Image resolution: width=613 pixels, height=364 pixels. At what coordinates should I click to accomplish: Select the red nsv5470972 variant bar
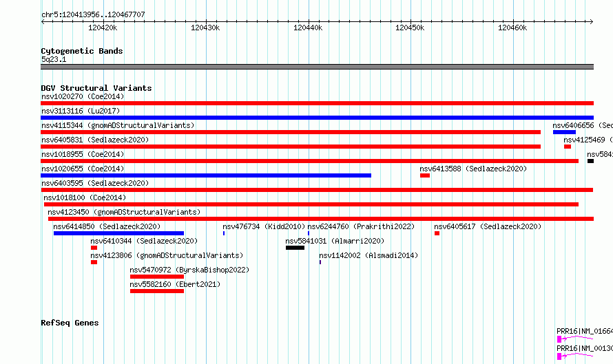coord(157,277)
